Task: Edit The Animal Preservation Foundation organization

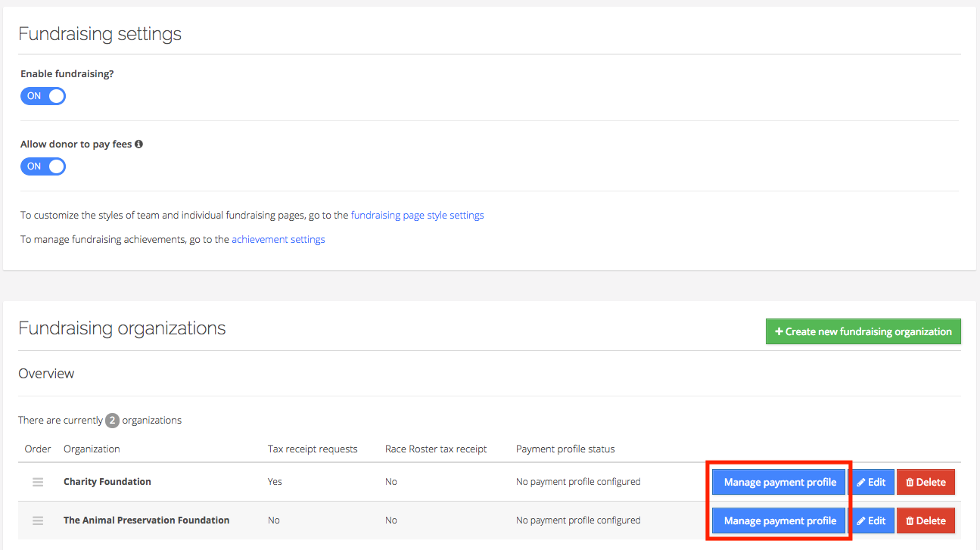Action: (x=872, y=520)
